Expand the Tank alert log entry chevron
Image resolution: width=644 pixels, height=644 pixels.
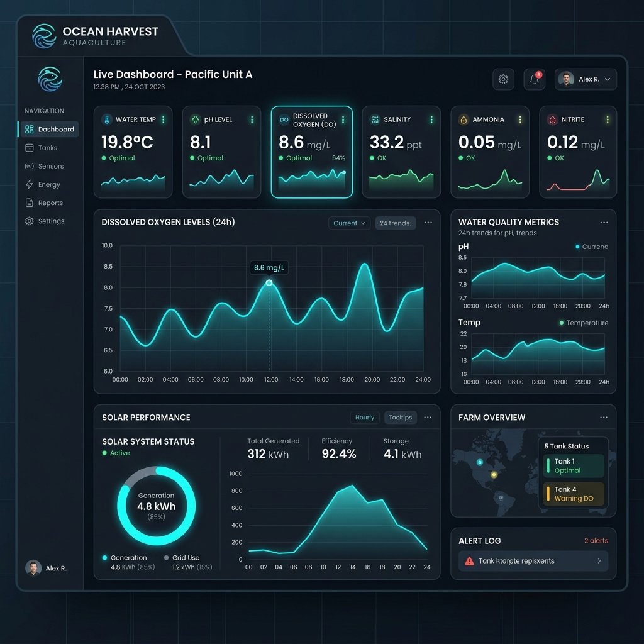599,561
